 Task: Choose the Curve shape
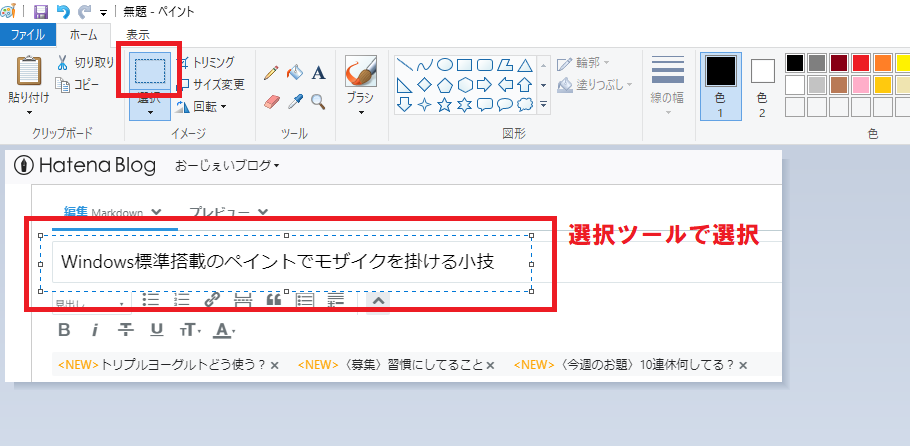coord(424,65)
